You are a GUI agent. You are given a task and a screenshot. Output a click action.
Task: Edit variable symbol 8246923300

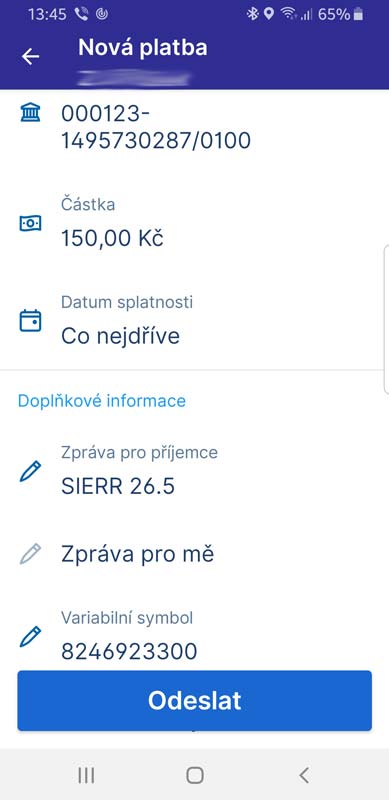194,637
